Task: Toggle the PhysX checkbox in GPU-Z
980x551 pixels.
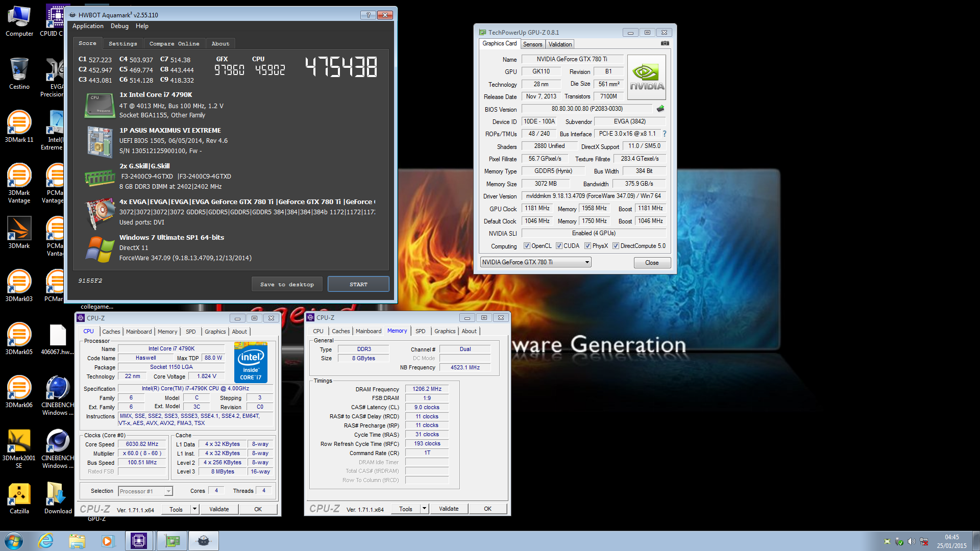Action: [x=587, y=246]
